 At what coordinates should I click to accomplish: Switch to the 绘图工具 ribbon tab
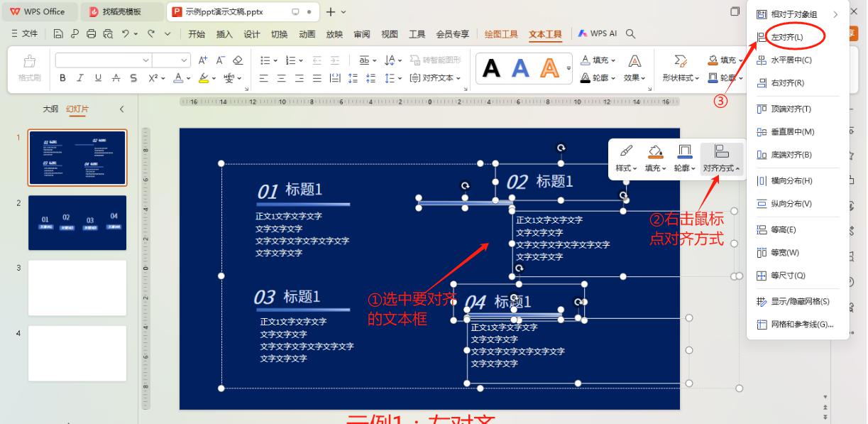point(501,33)
